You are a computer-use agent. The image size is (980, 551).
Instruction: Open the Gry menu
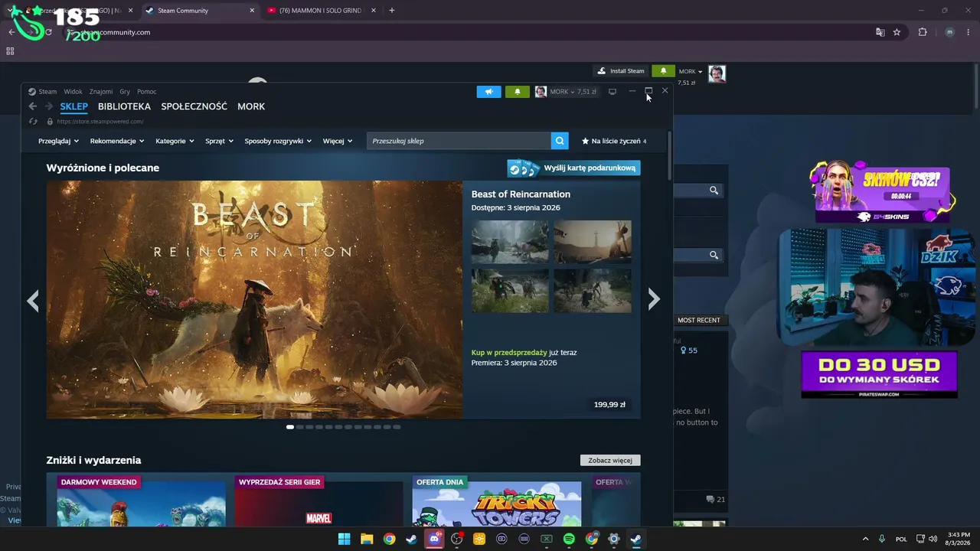click(125, 92)
